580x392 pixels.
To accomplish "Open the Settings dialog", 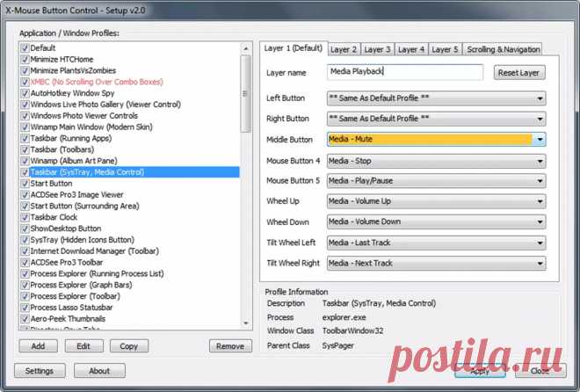I will 40,371.
